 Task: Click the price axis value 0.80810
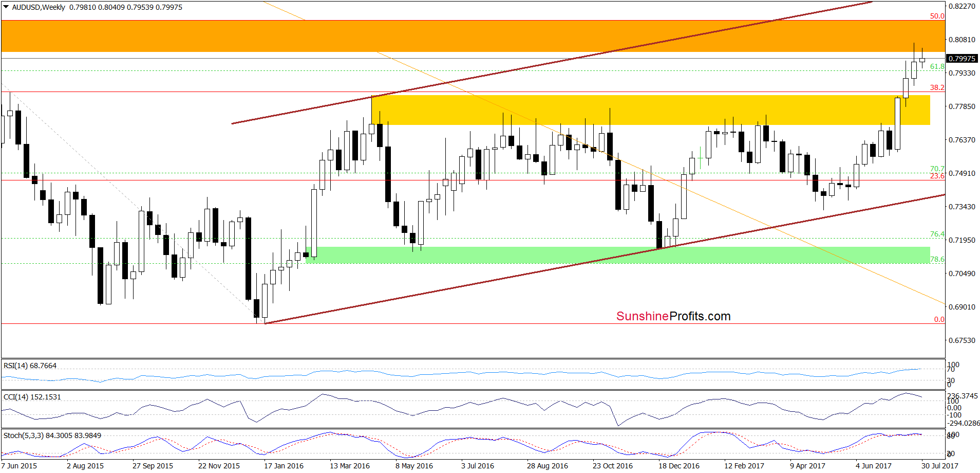[x=962, y=40]
